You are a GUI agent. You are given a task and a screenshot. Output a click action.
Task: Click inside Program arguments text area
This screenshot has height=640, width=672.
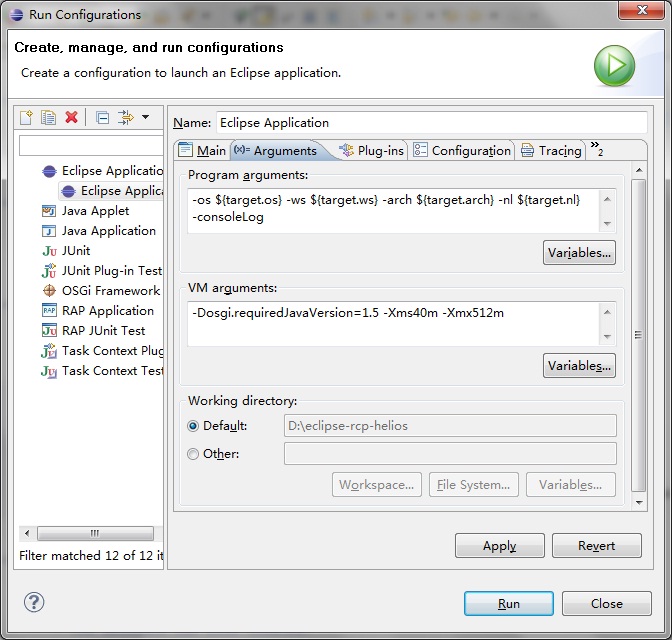click(393, 211)
